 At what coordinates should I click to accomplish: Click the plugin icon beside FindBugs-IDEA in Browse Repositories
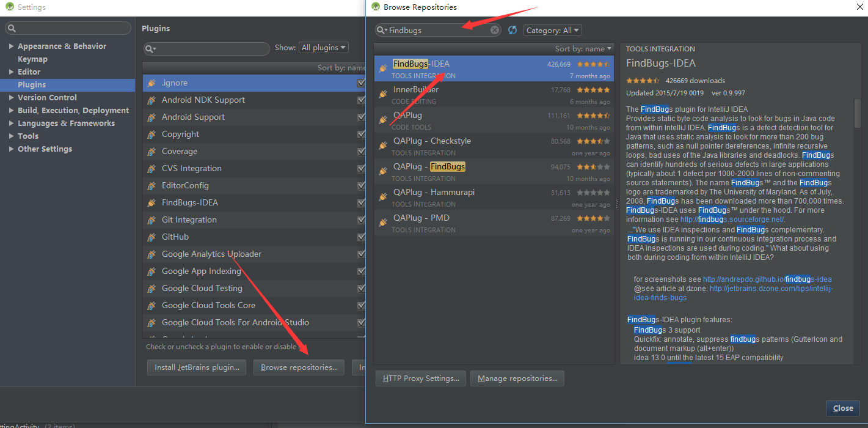(383, 68)
